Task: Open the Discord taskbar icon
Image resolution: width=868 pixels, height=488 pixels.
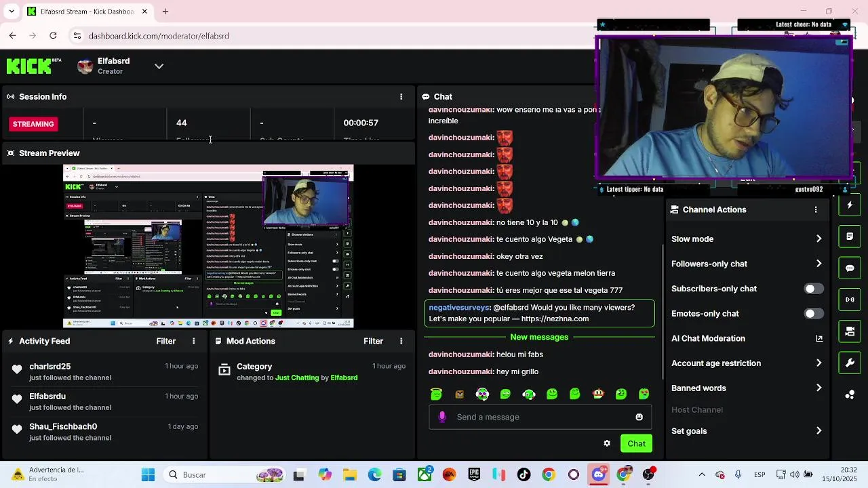Action: (598, 474)
